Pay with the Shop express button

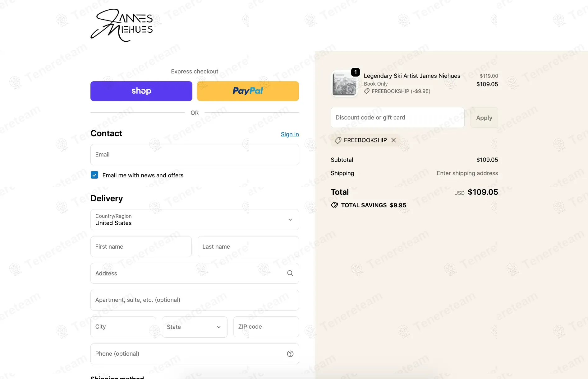click(141, 91)
